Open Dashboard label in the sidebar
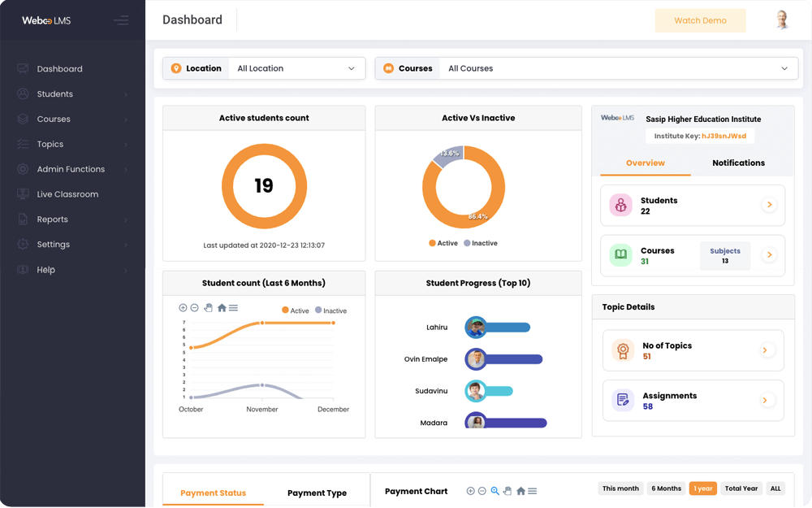The height and width of the screenshot is (508, 812). coord(59,69)
